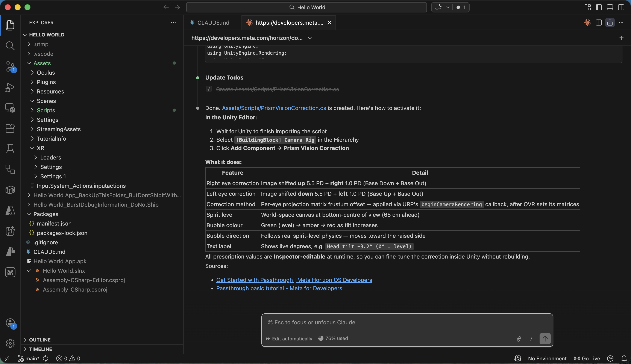Open the Extensions view
This screenshot has height=364, width=631.
coord(10,128)
